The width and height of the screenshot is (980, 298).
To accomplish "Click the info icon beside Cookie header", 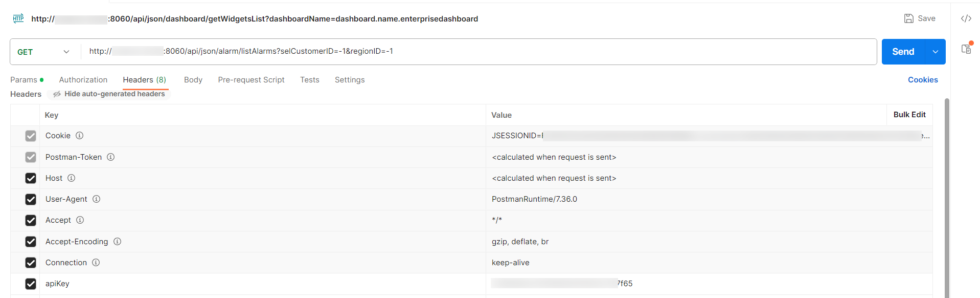I will click(79, 136).
